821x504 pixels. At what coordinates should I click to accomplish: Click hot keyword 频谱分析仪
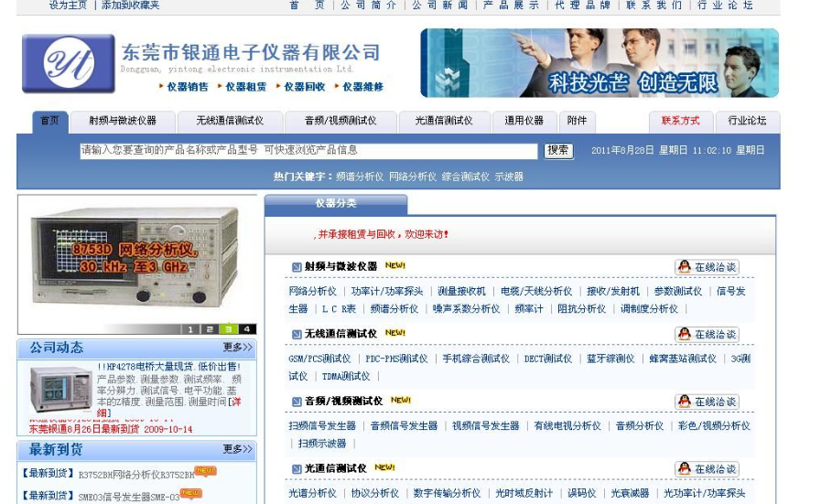click(x=360, y=177)
